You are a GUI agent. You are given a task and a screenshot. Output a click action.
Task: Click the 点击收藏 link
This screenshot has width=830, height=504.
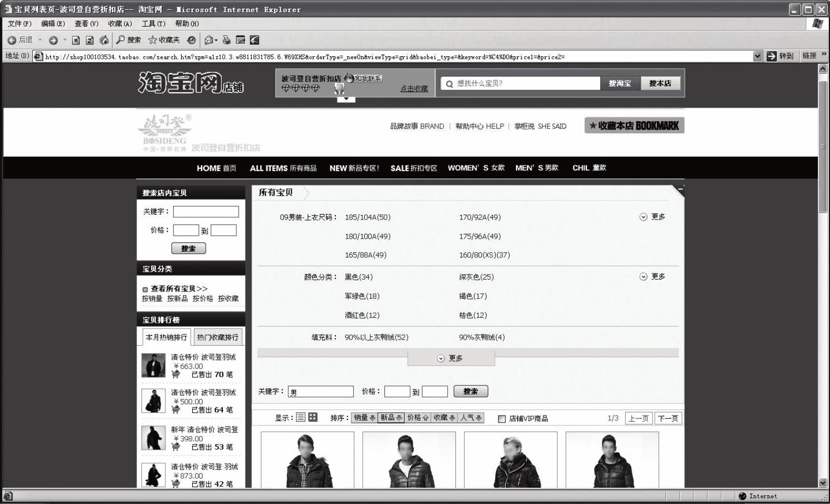(414, 88)
